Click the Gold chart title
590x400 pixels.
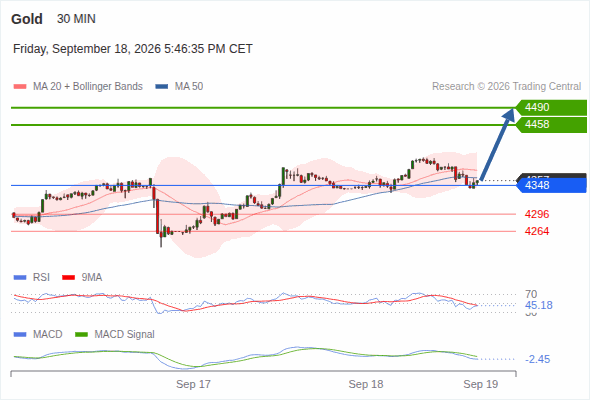[x=27, y=19]
